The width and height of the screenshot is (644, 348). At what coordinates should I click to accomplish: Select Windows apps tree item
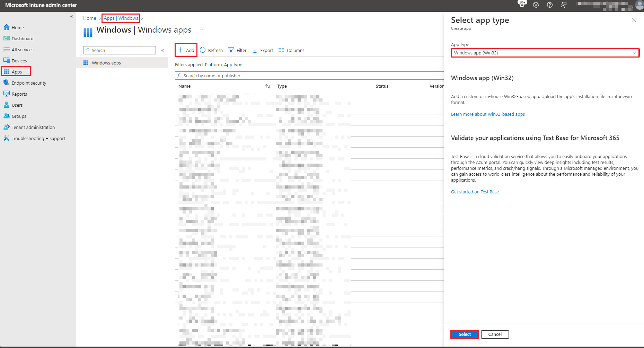tap(122, 63)
